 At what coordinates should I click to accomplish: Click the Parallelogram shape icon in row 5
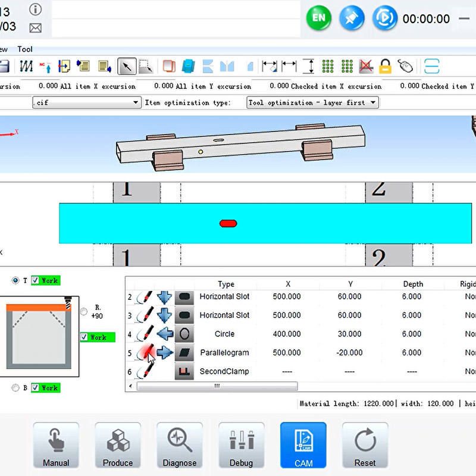pyautogui.click(x=184, y=352)
